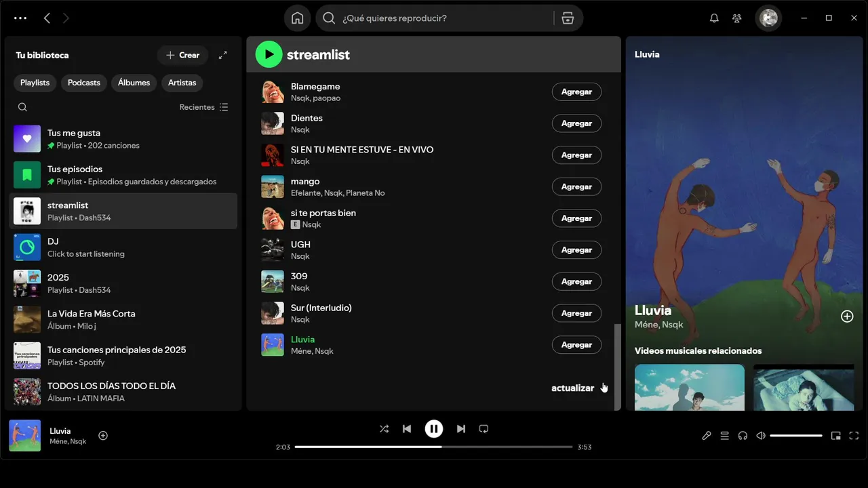Seek within the song progress bar

434,447
